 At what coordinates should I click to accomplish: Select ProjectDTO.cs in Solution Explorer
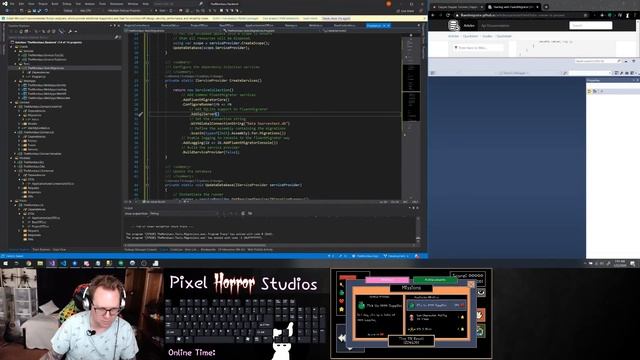39,227
